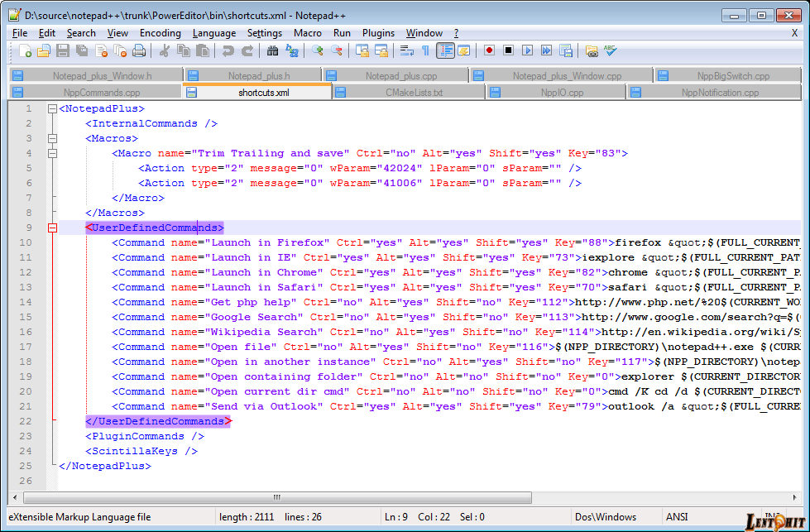The height and width of the screenshot is (532, 810).
Task: Open the Window menu
Action: pos(424,33)
